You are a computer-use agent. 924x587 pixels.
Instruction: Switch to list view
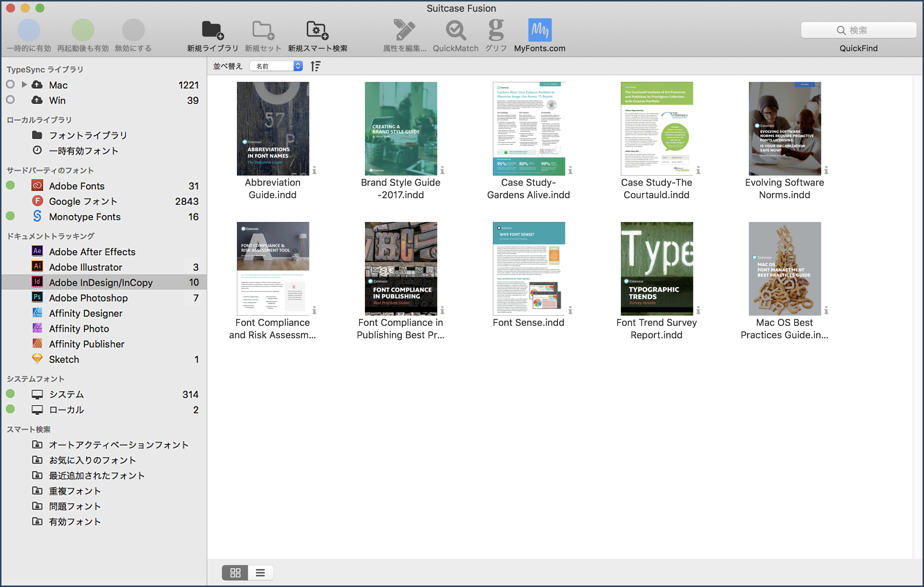point(260,573)
